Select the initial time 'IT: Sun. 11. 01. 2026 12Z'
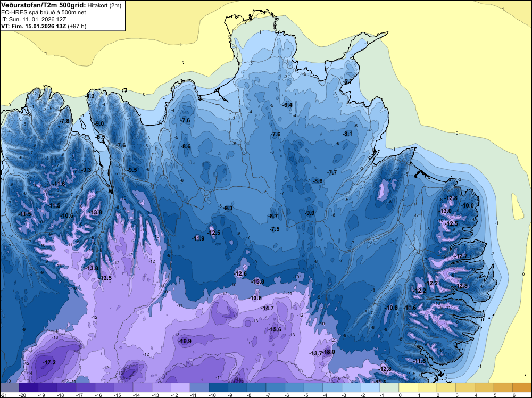532x398 pixels. [34, 19]
